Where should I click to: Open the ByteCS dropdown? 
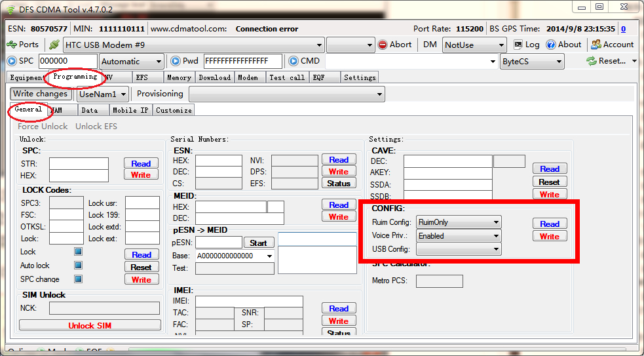pos(532,61)
